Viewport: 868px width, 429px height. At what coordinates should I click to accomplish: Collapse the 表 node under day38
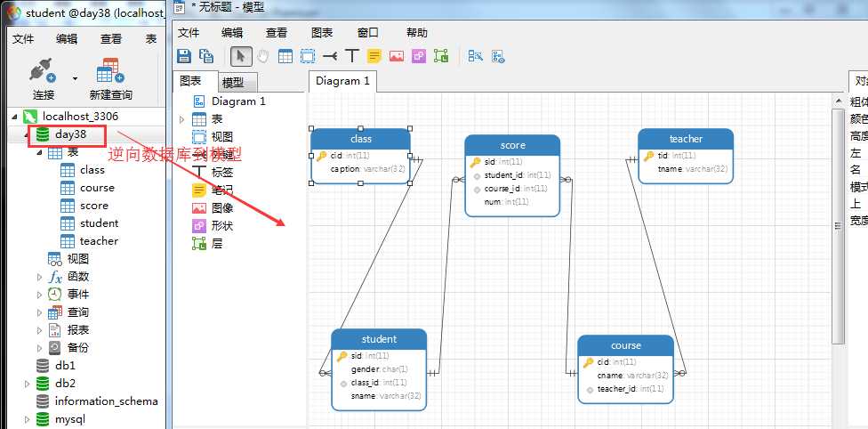39,152
